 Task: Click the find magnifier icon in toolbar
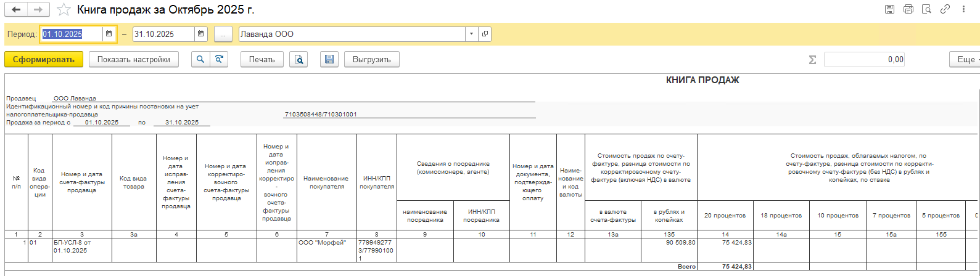click(200, 59)
